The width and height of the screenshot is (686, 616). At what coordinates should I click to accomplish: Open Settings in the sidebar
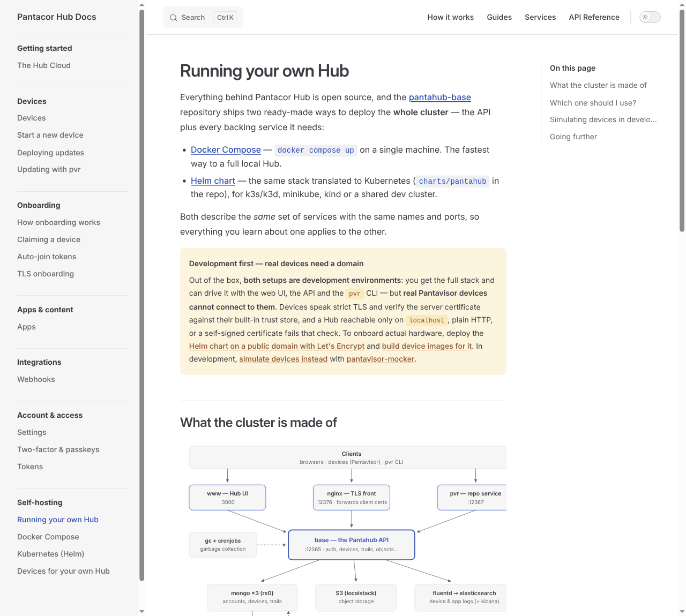[x=32, y=432]
